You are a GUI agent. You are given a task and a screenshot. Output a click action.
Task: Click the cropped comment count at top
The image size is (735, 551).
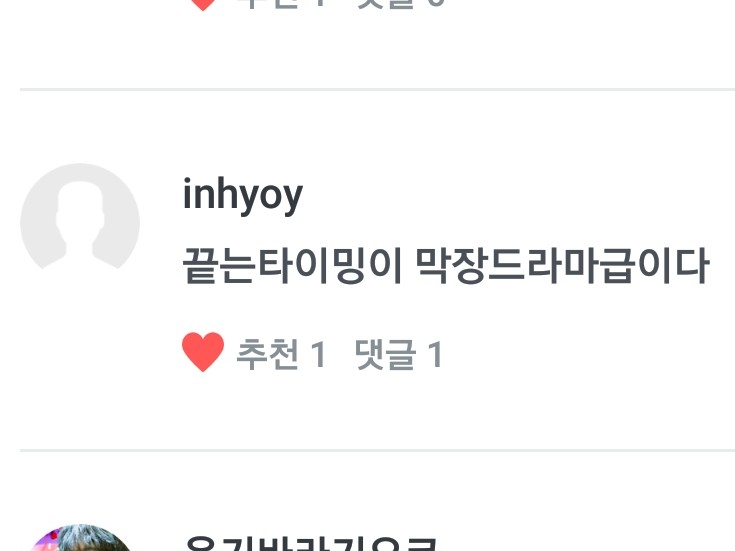point(436,4)
